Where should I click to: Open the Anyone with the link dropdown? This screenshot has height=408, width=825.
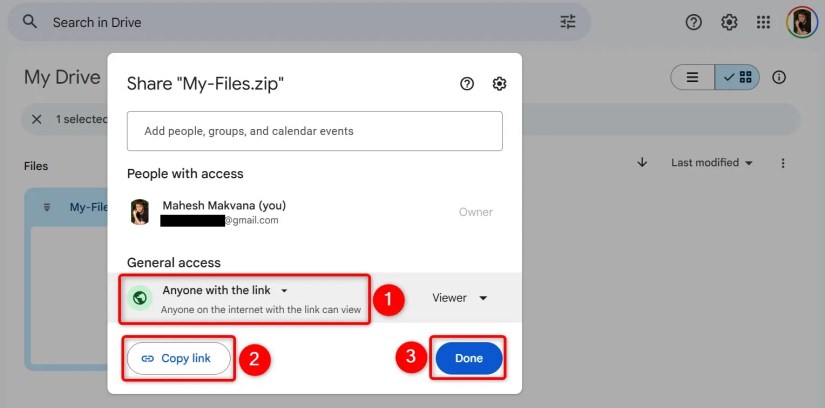(225, 290)
